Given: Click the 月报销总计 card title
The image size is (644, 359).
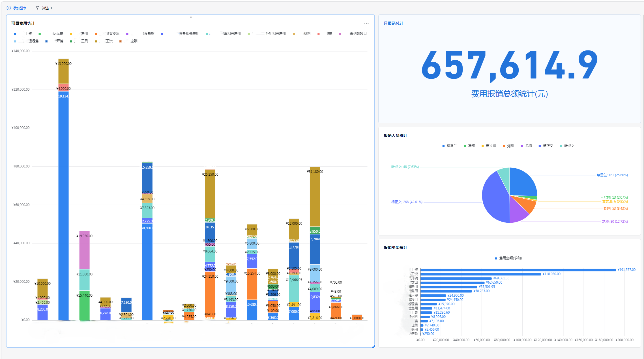Looking at the screenshot, I should coord(393,23).
